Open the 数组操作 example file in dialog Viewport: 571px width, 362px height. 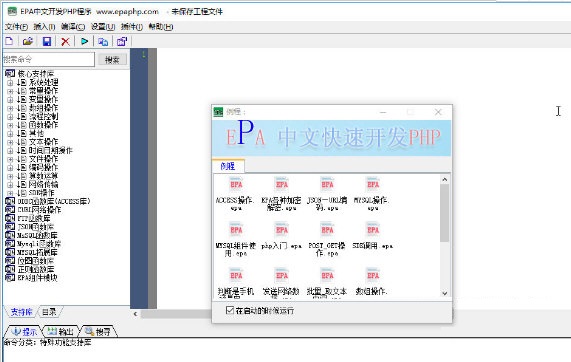[373, 275]
